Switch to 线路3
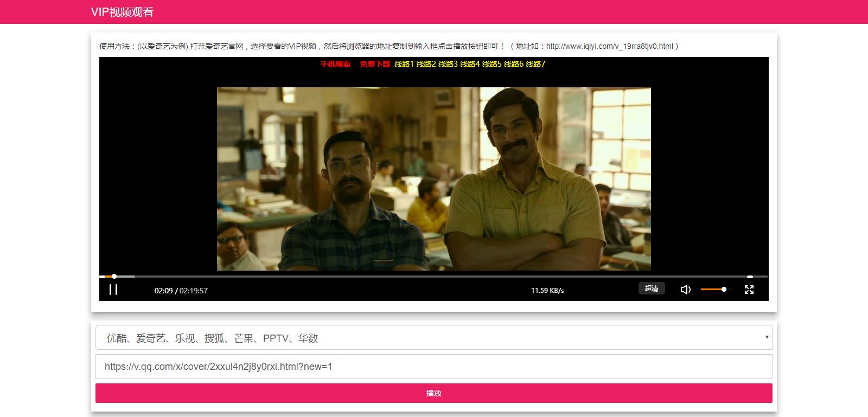Image resolution: width=868 pixels, height=417 pixels. point(448,64)
